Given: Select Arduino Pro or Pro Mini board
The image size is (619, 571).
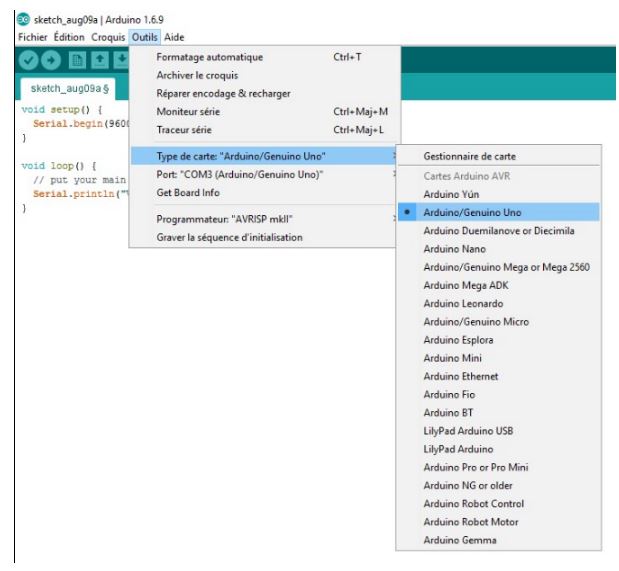Looking at the screenshot, I should pos(499,467).
